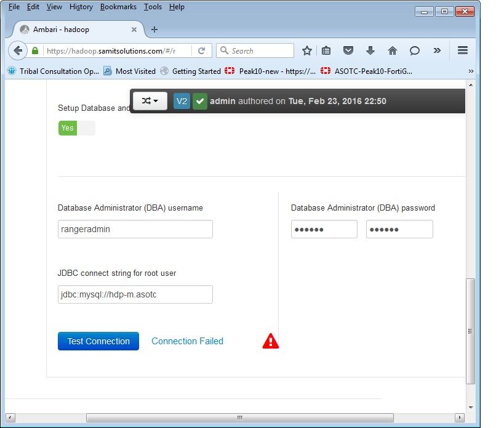This screenshot has height=428, width=504.
Task: Open a new tab with plus button
Action: pyautogui.click(x=154, y=30)
